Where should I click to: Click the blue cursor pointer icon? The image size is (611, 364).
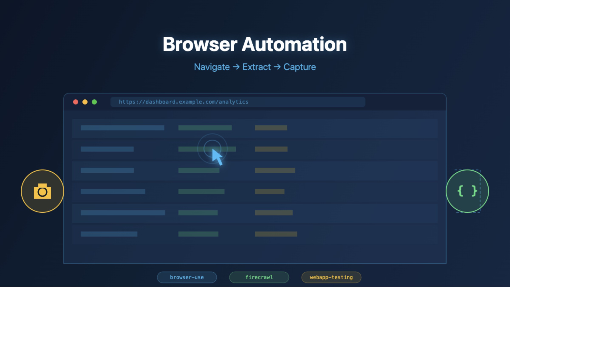click(x=216, y=156)
